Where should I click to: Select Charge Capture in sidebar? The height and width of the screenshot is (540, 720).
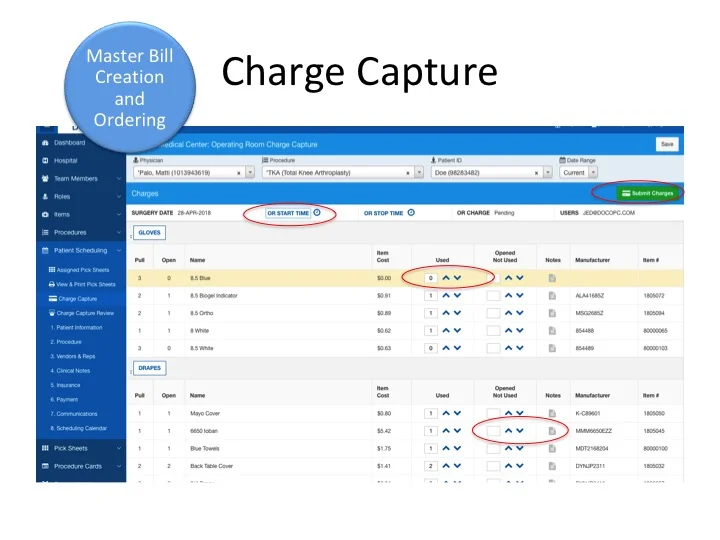click(x=73, y=298)
